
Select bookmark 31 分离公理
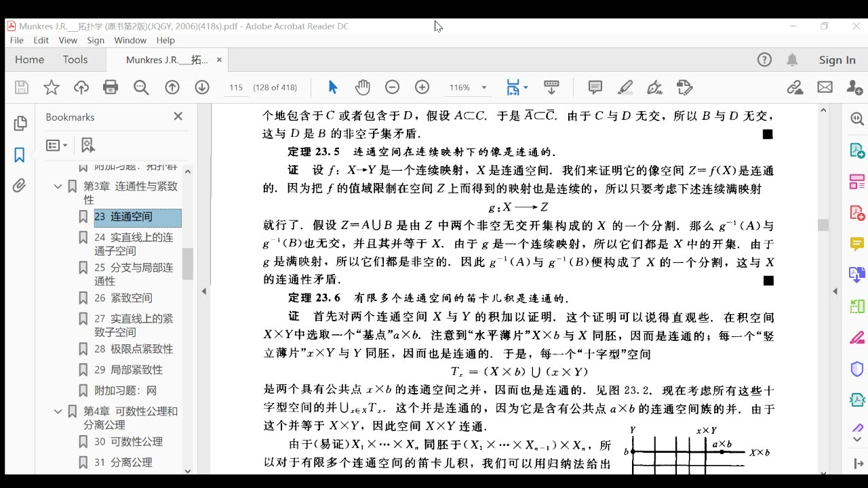(x=123, y=462)
